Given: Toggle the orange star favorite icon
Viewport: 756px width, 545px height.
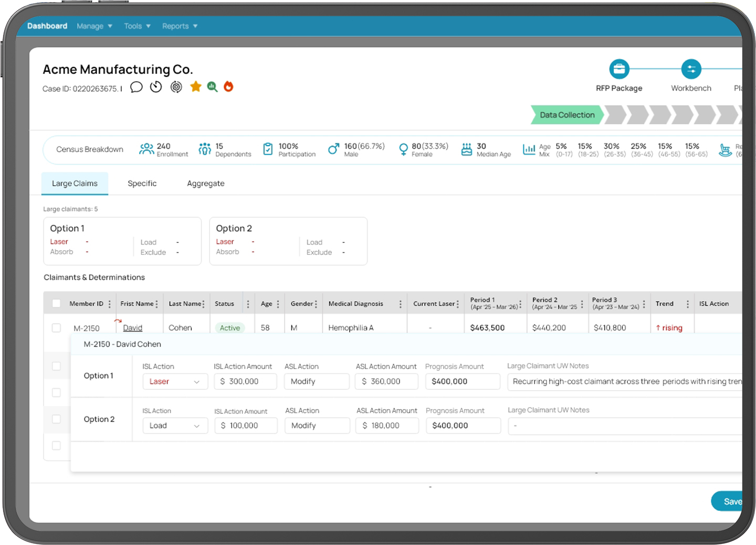Looking at the screenshot, I should [x=196, y=87].
